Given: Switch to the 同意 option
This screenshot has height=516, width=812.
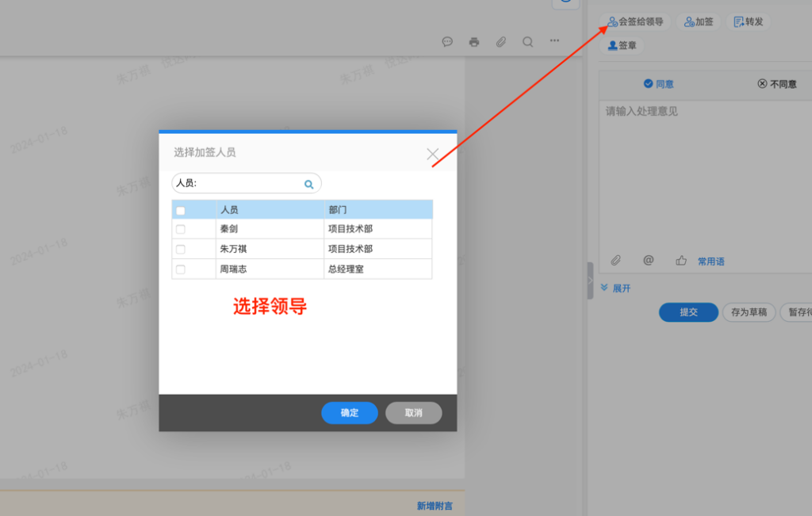Looking at the screenshot, I should click(658, 83).
